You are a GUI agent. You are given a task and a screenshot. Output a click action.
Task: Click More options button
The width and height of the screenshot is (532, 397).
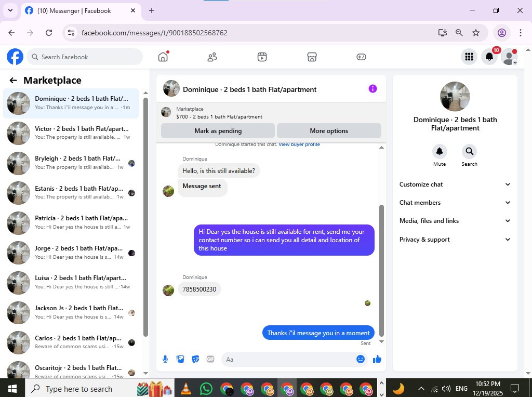329,130
